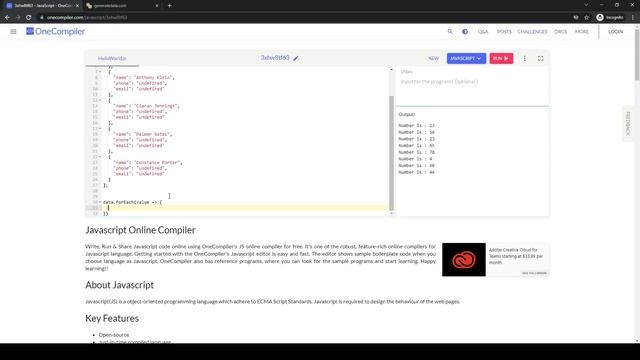640x360 pixels.
Task: Toggle fullscreen editor icon
Action: point(540,58)
